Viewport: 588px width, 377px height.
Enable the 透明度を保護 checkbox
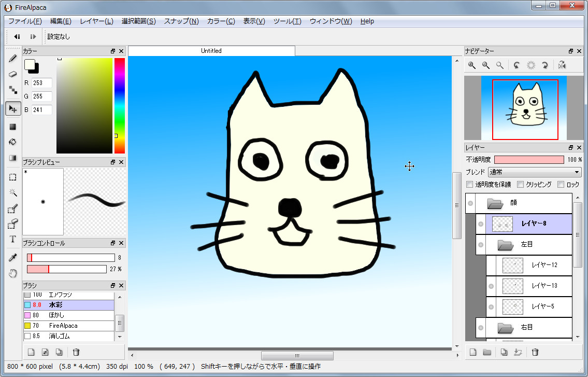click(x=469, y=184)
